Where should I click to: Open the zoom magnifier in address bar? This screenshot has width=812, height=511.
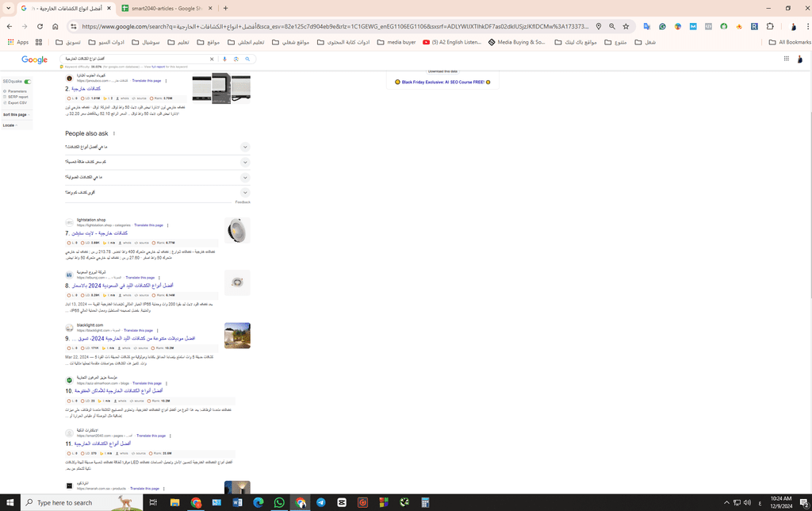click(x=612, y=26)
